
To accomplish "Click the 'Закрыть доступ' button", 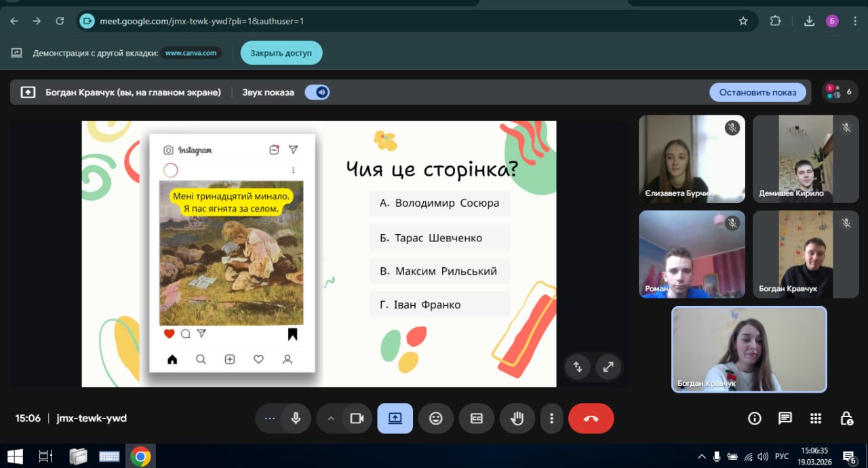I will pos(281,53).
